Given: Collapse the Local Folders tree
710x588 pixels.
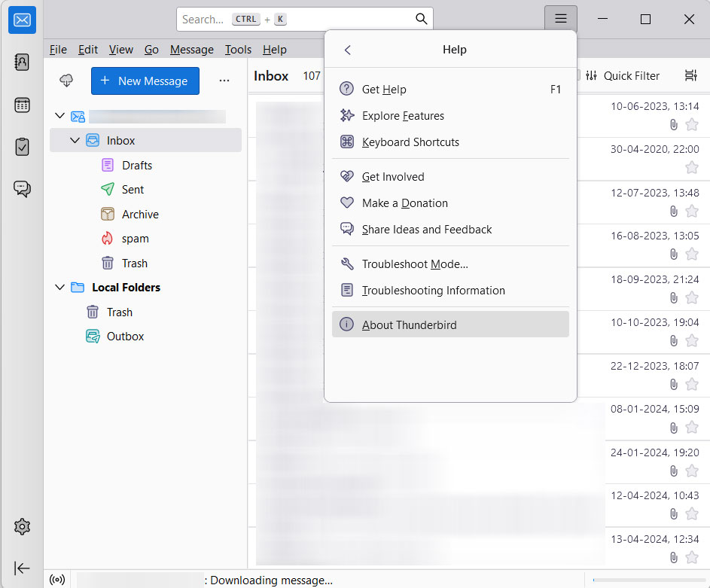Looking at the screenshot, I should point(60,287).
